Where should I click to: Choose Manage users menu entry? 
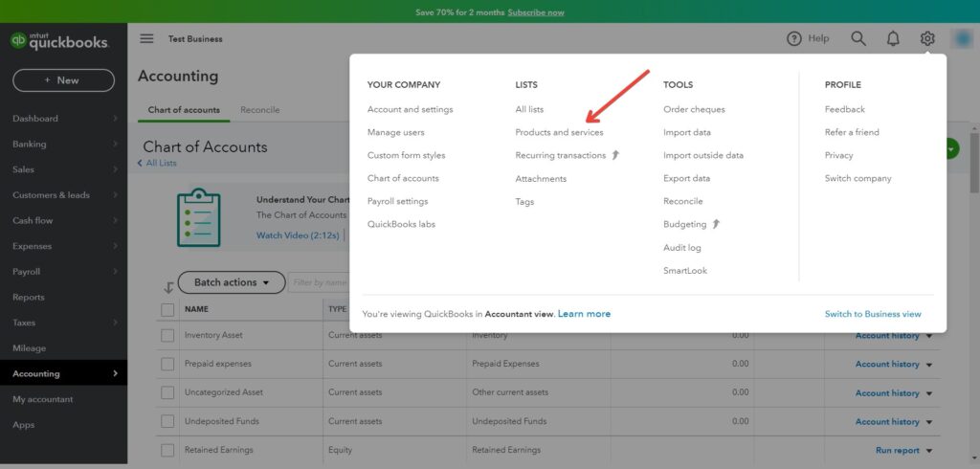395,133
